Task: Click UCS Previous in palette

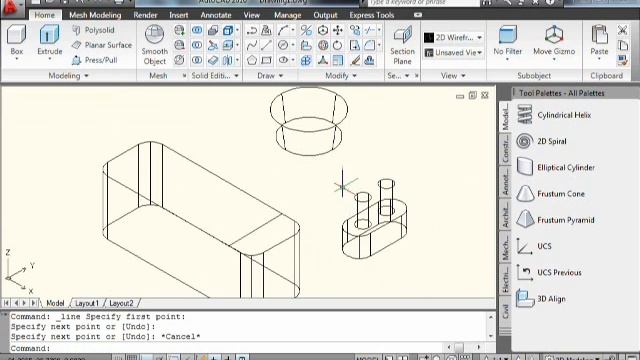Action: click(x=549, y=272)
